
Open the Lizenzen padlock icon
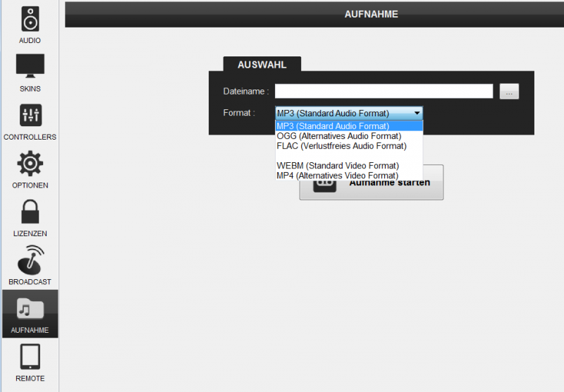tap(30, 212)
